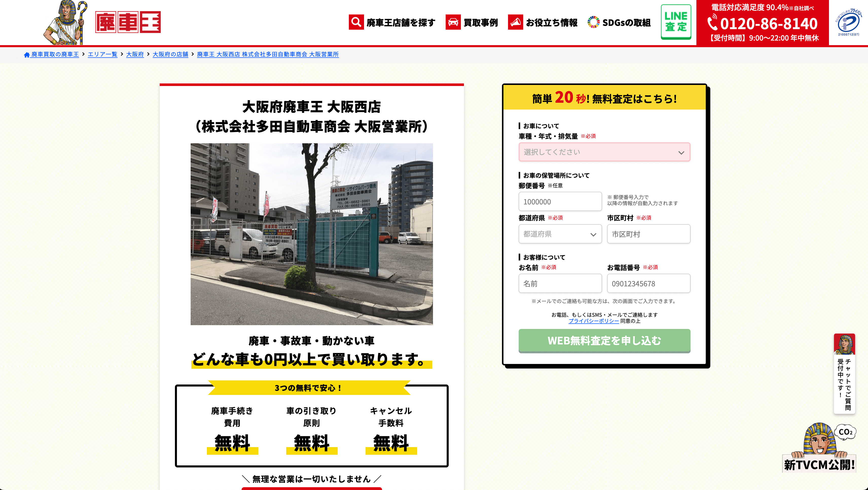Viewport: 868px width, 490px height.
Task: Click the 廃車王 大阪西店 breadcrumb link
Action: pyautogui.click(x=267, y=54)
